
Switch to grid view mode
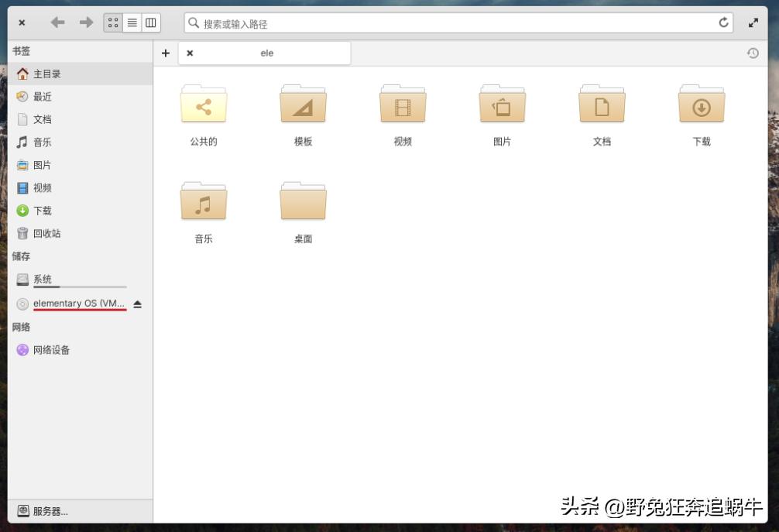[113, 22]
